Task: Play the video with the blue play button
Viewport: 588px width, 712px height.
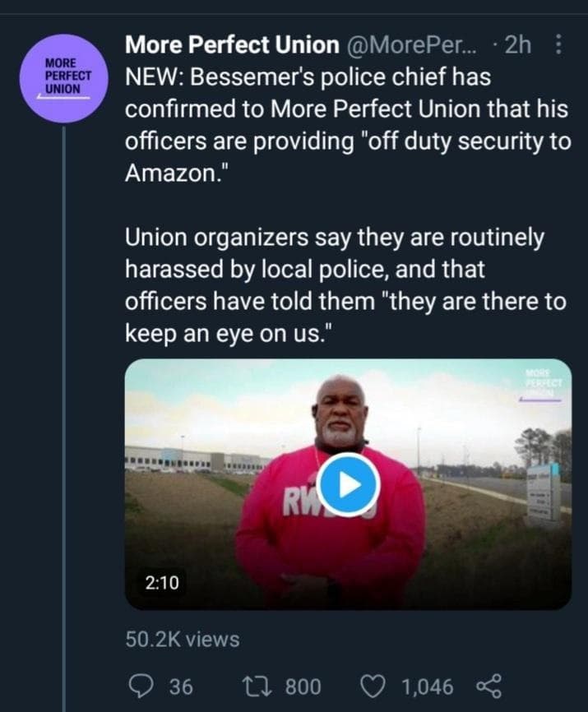Action: (348, 485)
